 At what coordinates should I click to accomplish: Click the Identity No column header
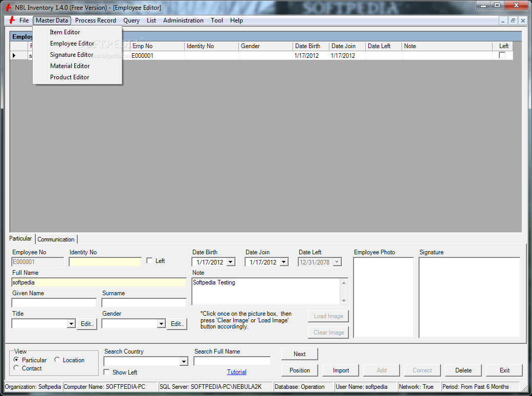click(211, 46)
